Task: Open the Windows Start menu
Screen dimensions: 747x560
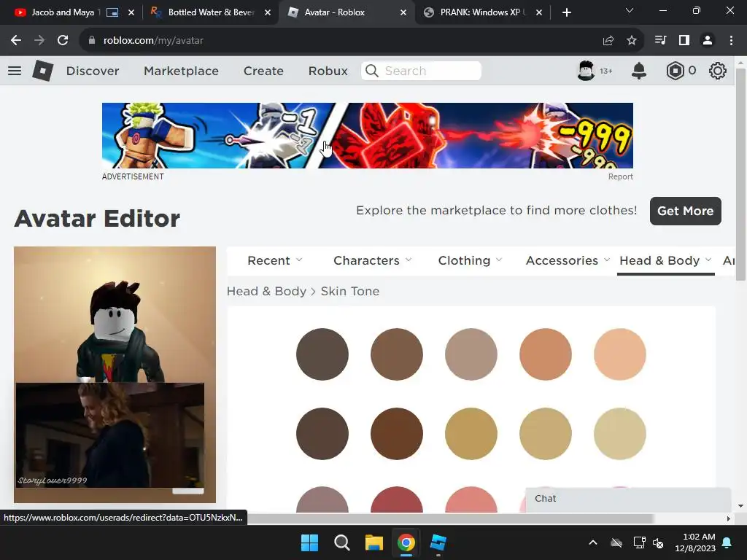Action: (x=309, y=542)
